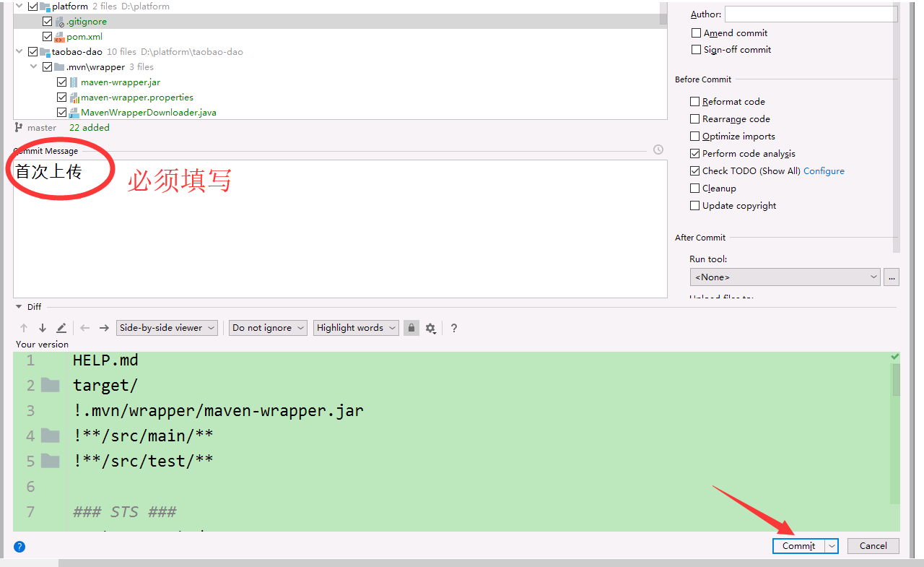Click the maven-wrapper.jar file icon
This screenshot has width=924, height=567.
click(74, 82)
